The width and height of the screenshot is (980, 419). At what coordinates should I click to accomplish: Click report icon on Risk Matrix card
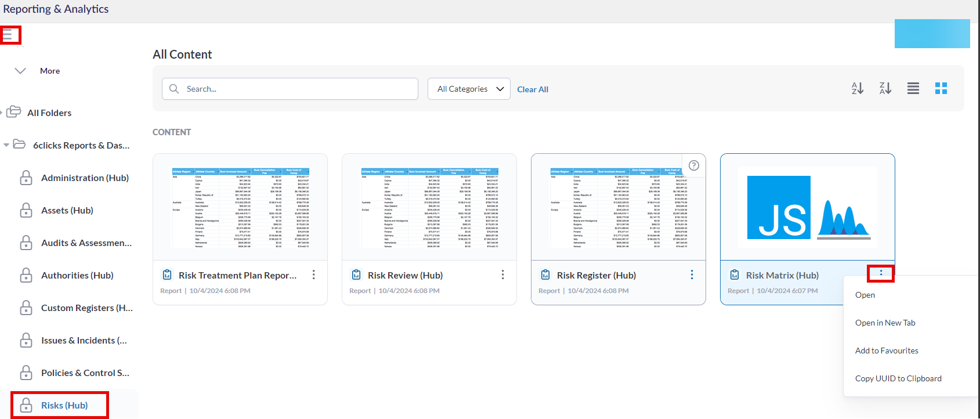pyautogui.click(x=735, y=275)
